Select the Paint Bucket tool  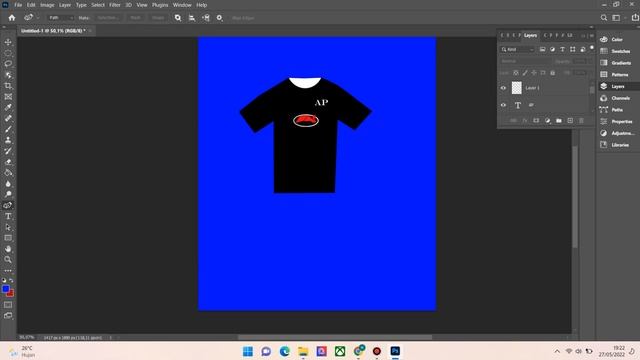point(8,173)
